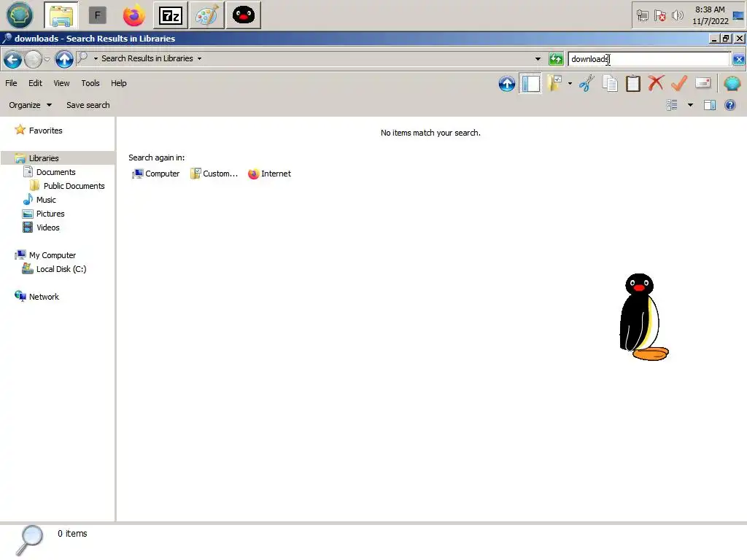Open the Paint palette taskbar icon
The width and height of the screenshot is (747, 560).
tap(206, 16)
